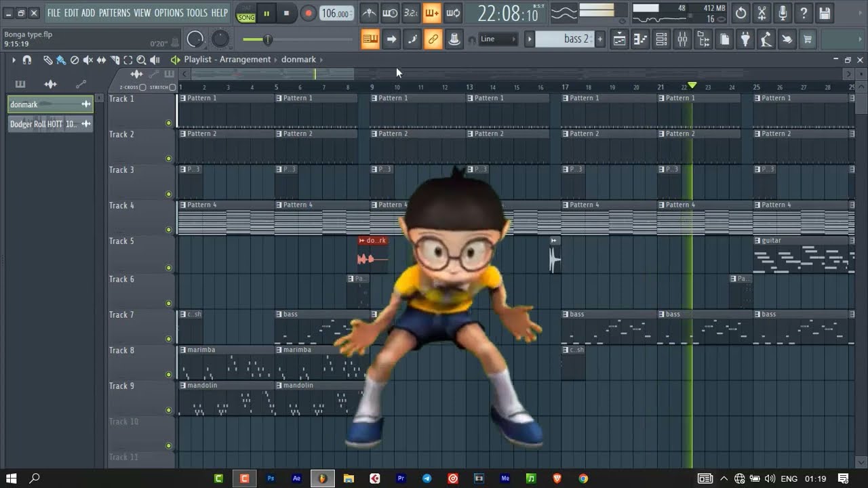Viewport: 868px width, 488px height.
Task: Open the audio editor scissors icon
Action: point(762,13)
